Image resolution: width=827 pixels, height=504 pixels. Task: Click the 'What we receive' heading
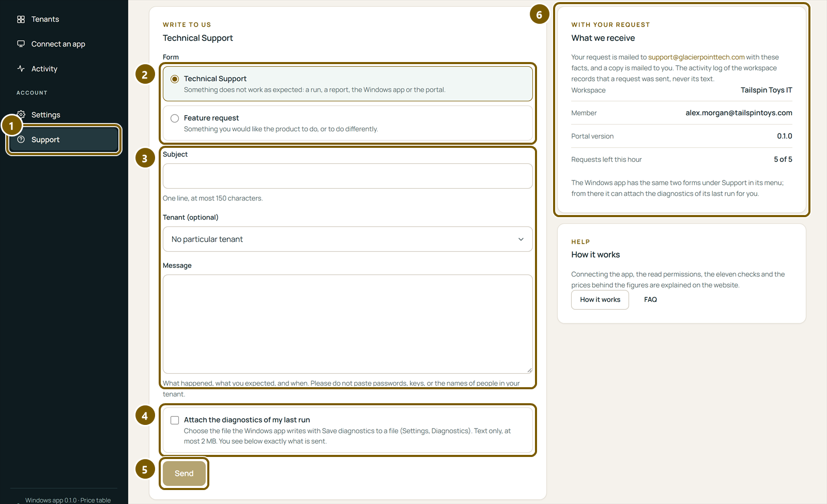coord(603,38)
